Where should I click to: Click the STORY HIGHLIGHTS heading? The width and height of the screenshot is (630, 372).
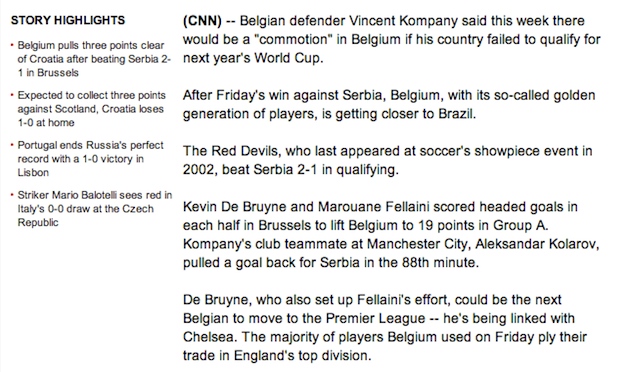(x=68, y=20)
